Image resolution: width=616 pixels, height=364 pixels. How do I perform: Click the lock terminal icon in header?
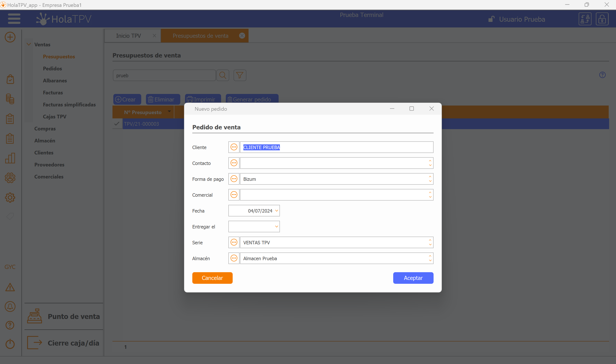(x=602, y=19)
